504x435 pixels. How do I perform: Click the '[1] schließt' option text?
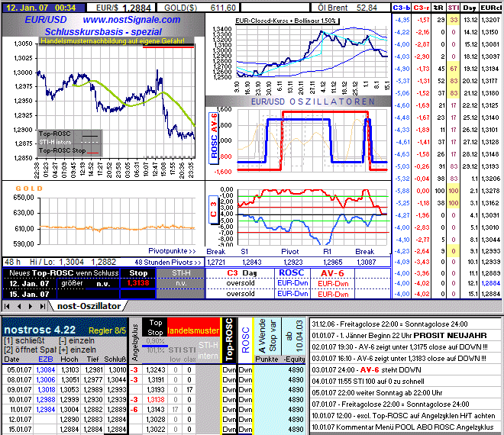tap(24, 340)
